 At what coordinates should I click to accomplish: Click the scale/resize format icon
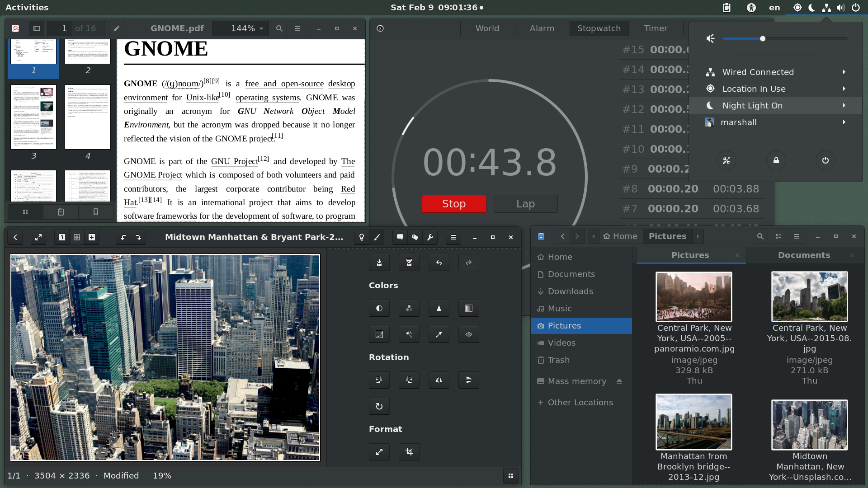click(x=380, y=452)
